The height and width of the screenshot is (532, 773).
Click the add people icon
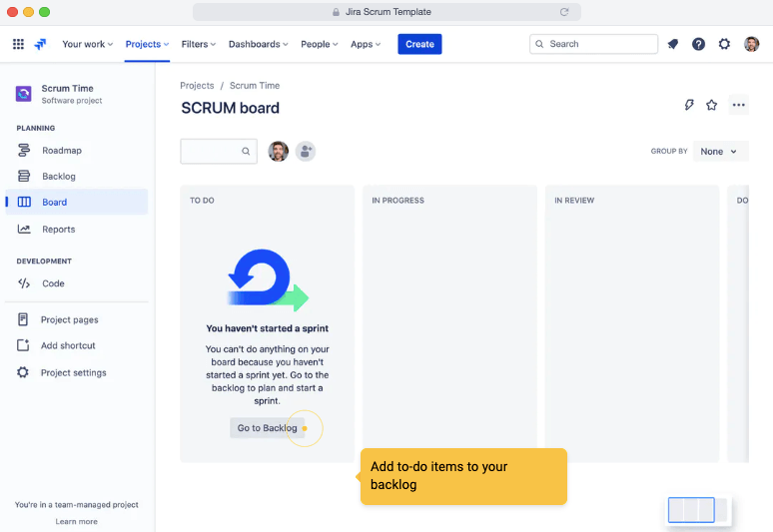pos(306,152)
